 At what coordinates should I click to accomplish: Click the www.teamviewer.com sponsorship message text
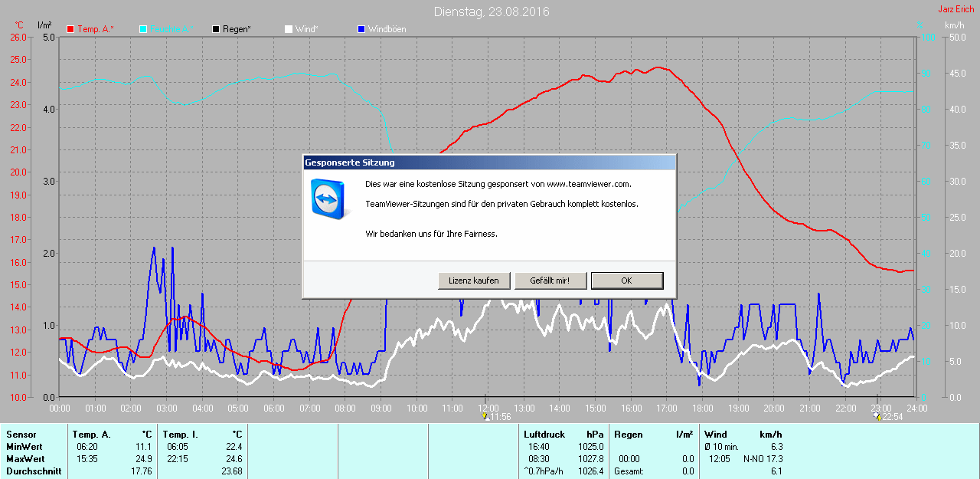[x=498, y=184]
